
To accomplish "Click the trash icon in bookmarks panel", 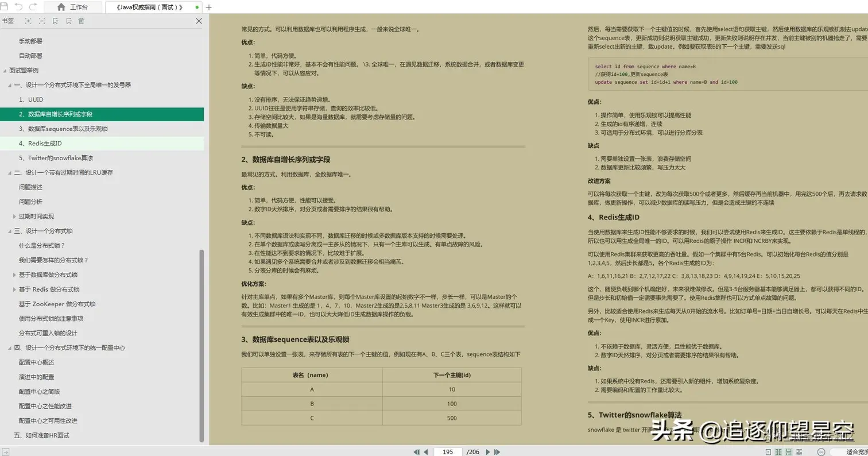I will point(82,21).
